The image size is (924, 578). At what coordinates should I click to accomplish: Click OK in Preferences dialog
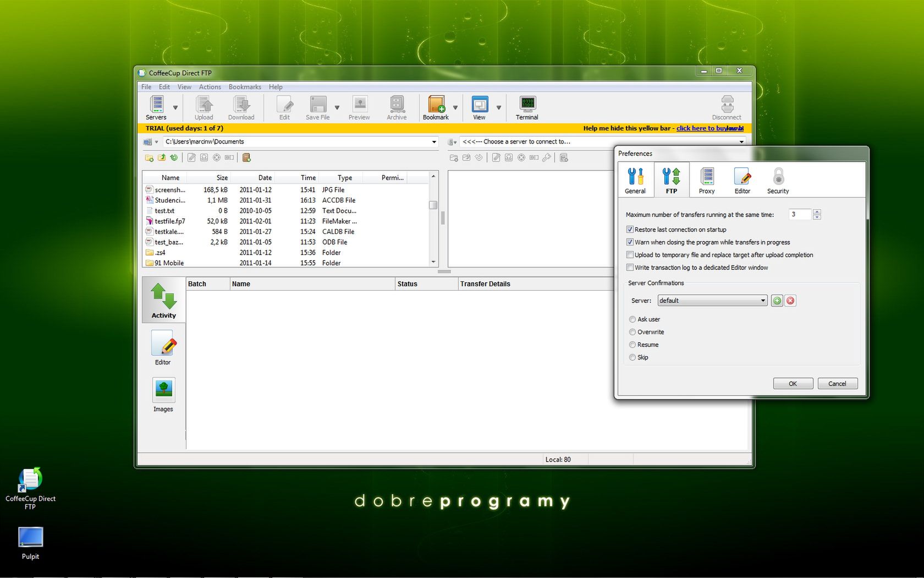tap(793, 384)
